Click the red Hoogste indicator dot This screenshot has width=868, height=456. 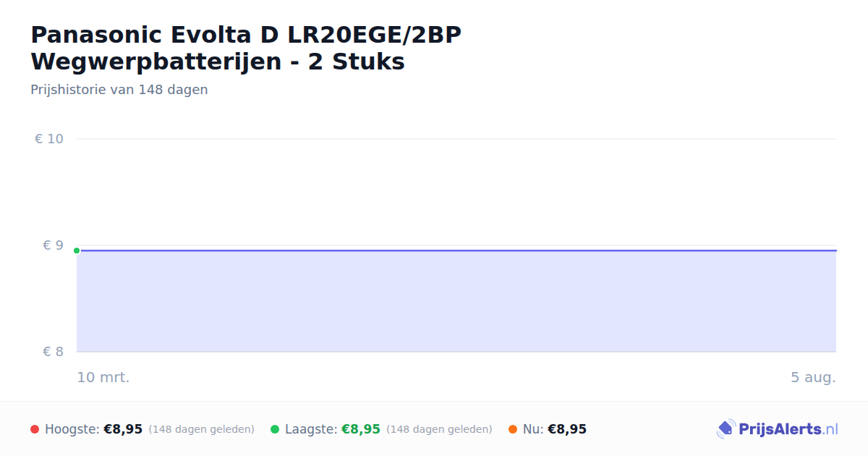point(35,429)
